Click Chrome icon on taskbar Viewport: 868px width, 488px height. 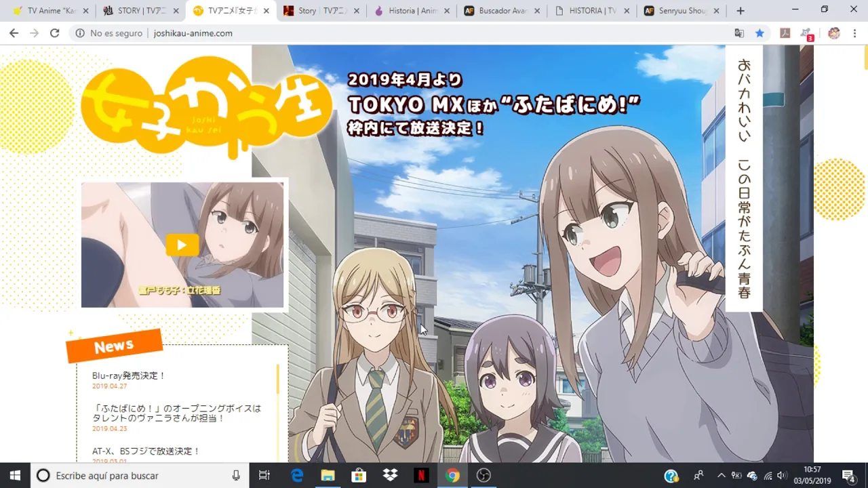(x=452, y=475)
